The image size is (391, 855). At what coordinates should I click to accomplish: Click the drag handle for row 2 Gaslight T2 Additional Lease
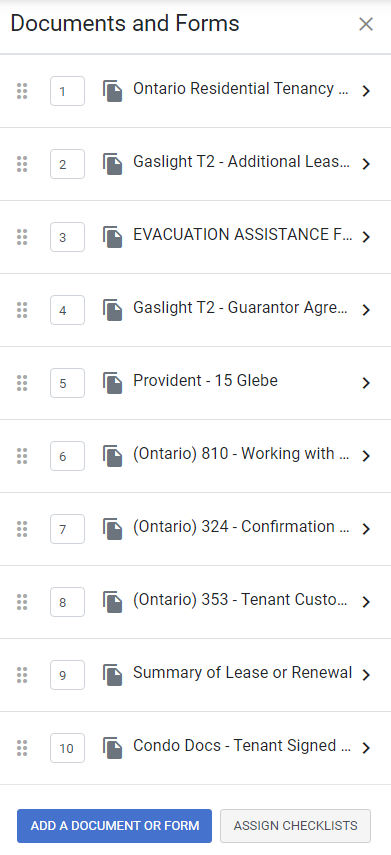tap(22, 164)
